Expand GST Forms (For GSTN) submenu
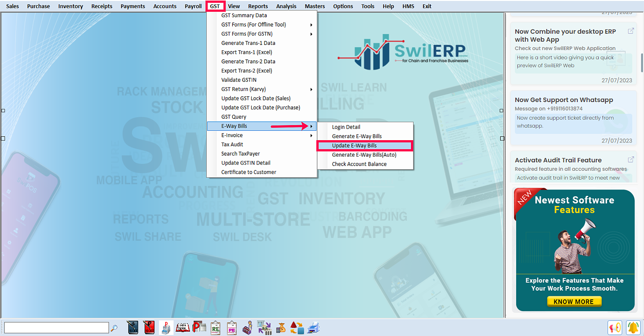The height and width of the screenshot is (336, 644). click(262, 34)
